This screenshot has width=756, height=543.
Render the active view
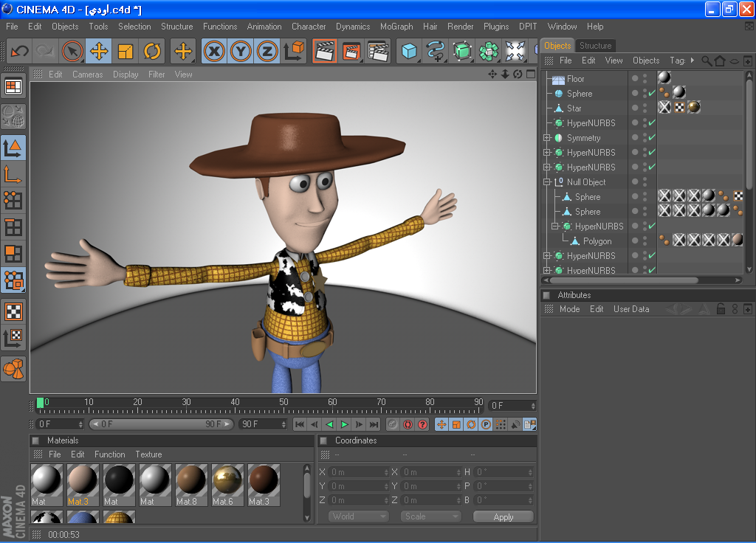pyautogui.click(x=325, y=51)
